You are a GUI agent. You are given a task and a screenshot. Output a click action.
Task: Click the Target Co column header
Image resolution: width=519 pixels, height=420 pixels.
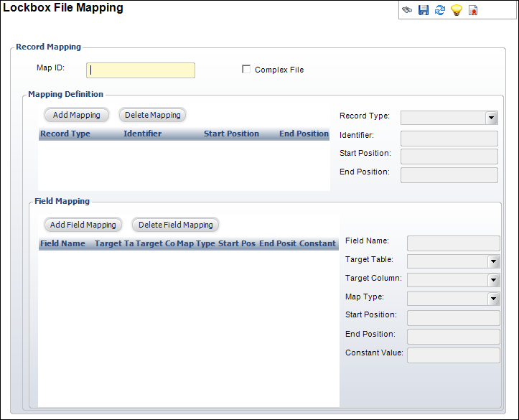(155, 243)
